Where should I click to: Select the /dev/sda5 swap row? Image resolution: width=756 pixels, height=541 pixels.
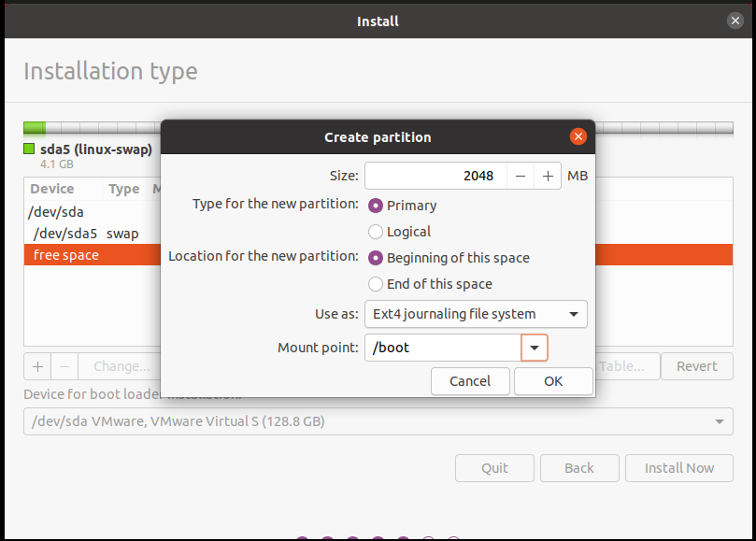(x=84, y=234)
